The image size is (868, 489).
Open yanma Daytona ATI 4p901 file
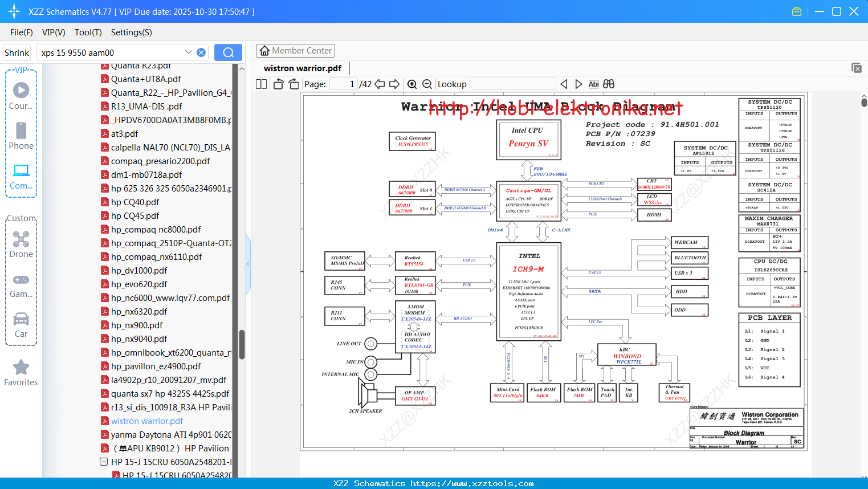click(171, 435)
